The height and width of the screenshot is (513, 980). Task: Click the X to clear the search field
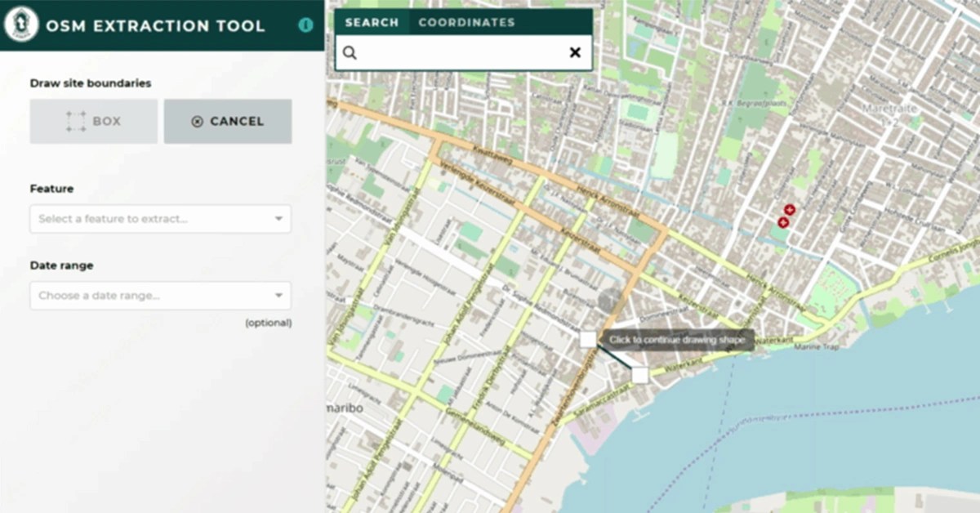[x=575, y=51]
